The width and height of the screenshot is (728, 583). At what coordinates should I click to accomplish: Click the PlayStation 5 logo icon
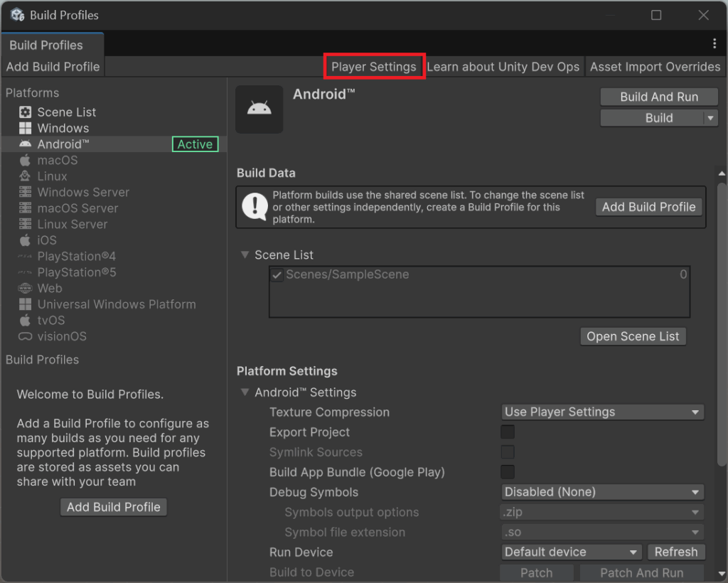(25, 272)
